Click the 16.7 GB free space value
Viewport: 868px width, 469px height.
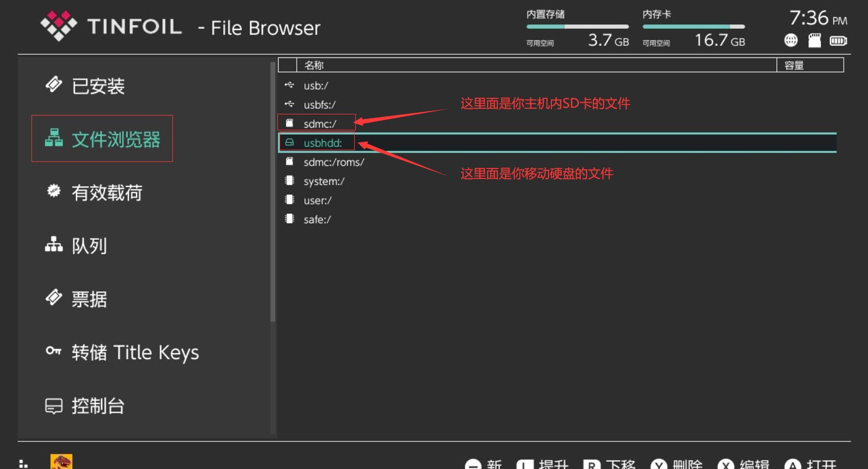click(x=720, y=40)
